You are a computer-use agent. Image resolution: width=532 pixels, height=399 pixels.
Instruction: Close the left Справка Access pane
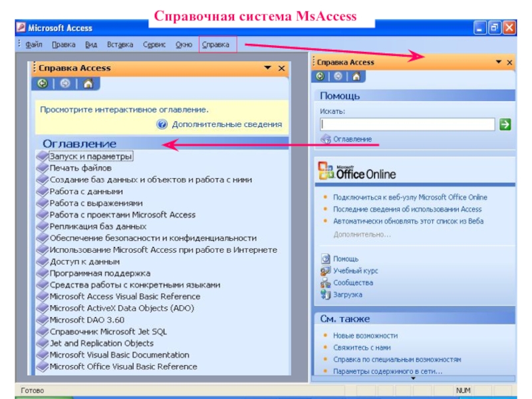tap(281, 68)
